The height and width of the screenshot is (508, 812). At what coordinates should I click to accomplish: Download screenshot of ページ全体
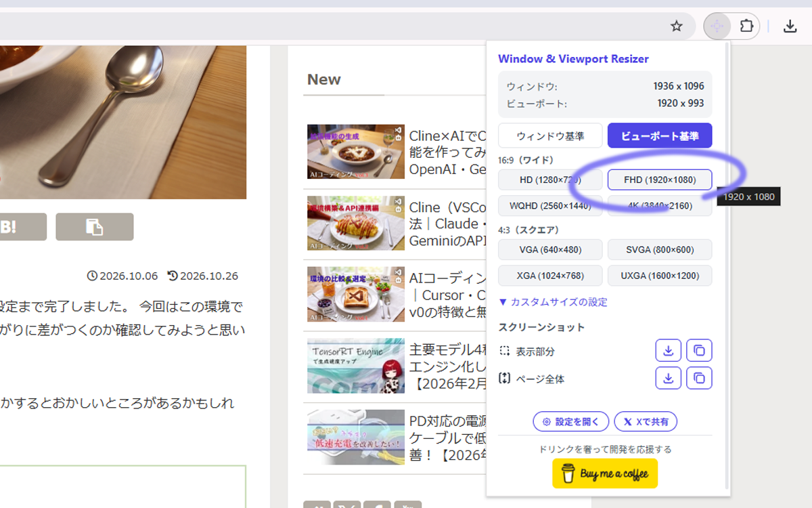tap(668, 378)
